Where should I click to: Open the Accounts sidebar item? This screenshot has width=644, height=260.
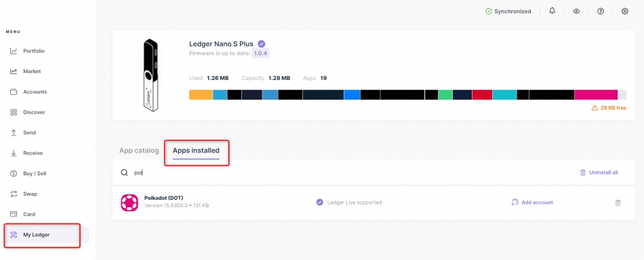(35, 92)
